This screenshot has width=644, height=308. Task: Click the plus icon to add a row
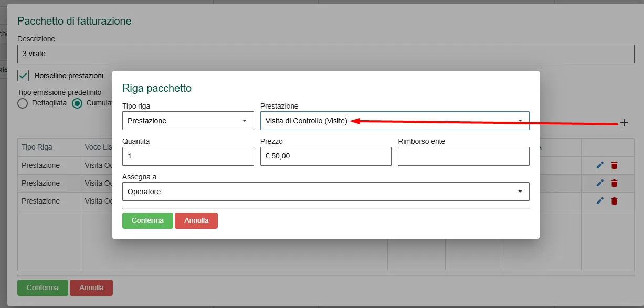[x=624, y=123]
